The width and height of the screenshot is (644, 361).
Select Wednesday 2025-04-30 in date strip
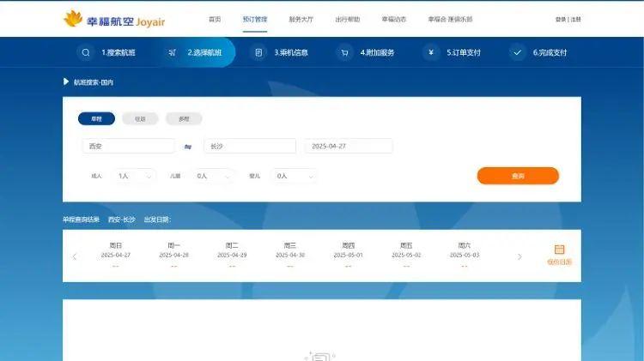tap(290, 256)
